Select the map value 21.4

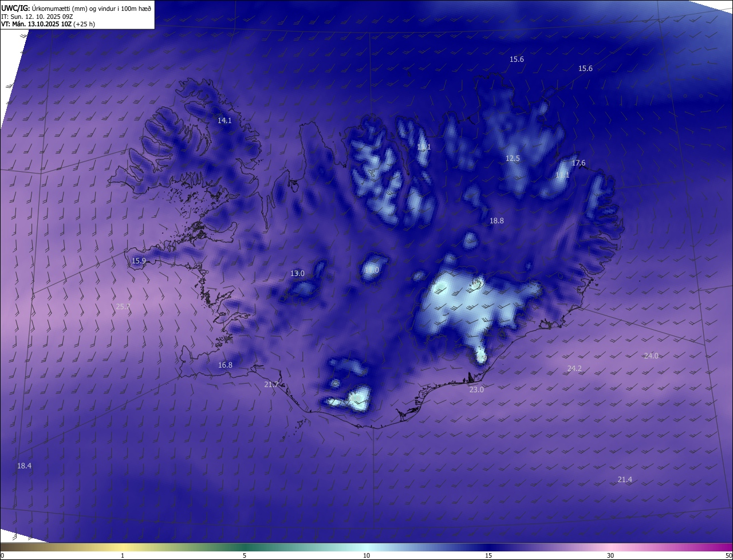click(625, 480)
